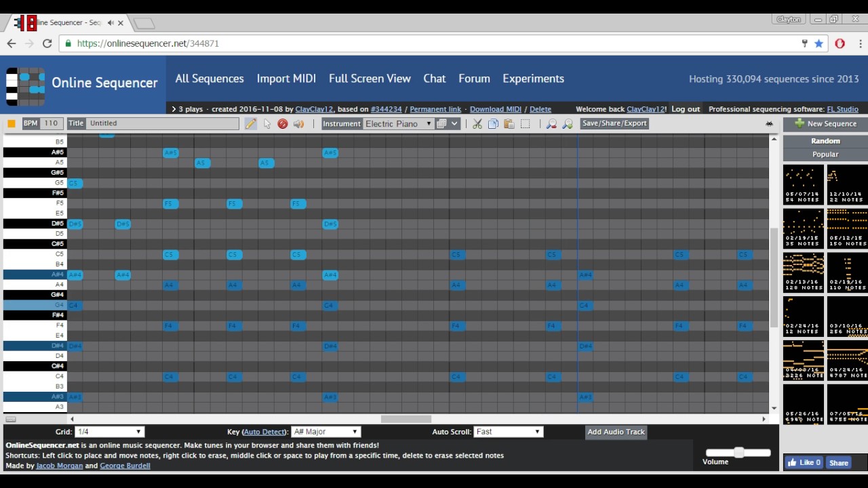
Task: Open Import MIDI menu item
Action: pos(286,79)
